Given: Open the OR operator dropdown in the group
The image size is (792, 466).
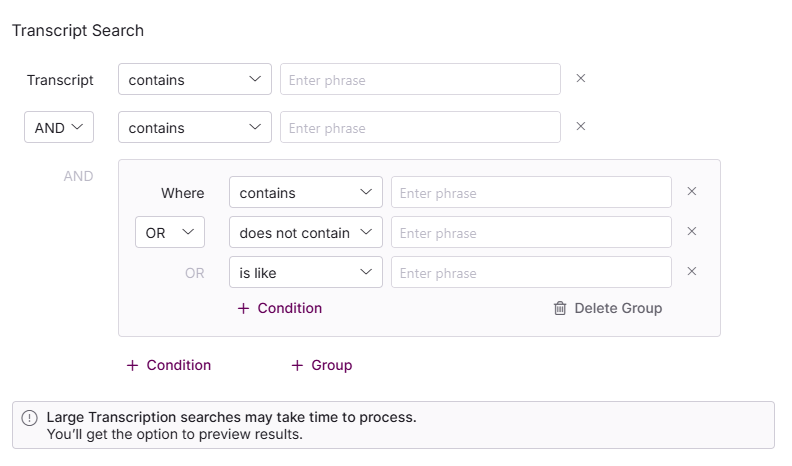Looking at the screenshot, I should 170,232.
